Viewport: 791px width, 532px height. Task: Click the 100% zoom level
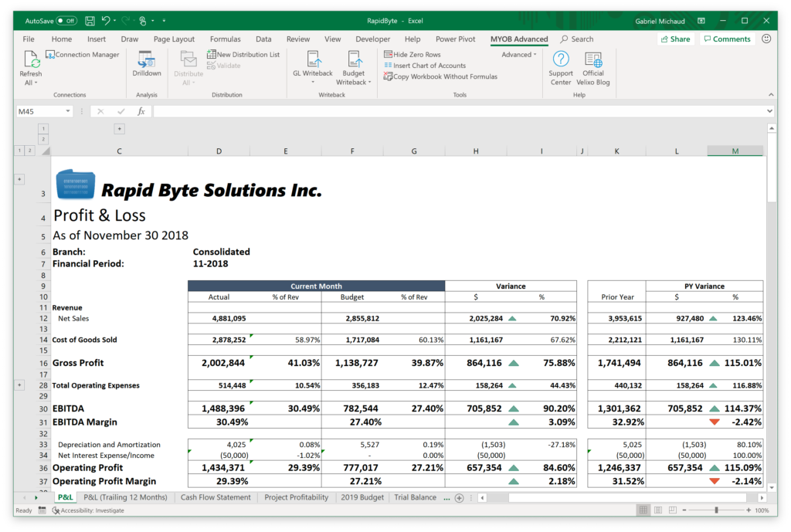pyautogui.click(x=762, y=510)
